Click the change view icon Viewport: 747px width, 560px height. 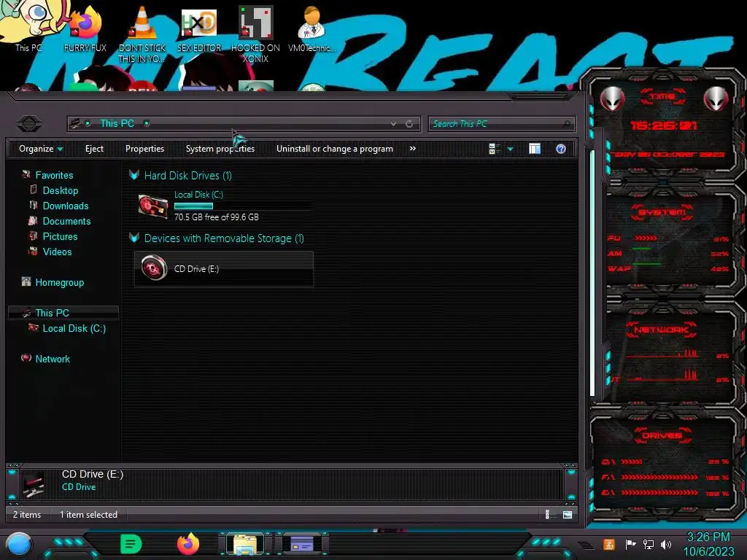point(494,149)
